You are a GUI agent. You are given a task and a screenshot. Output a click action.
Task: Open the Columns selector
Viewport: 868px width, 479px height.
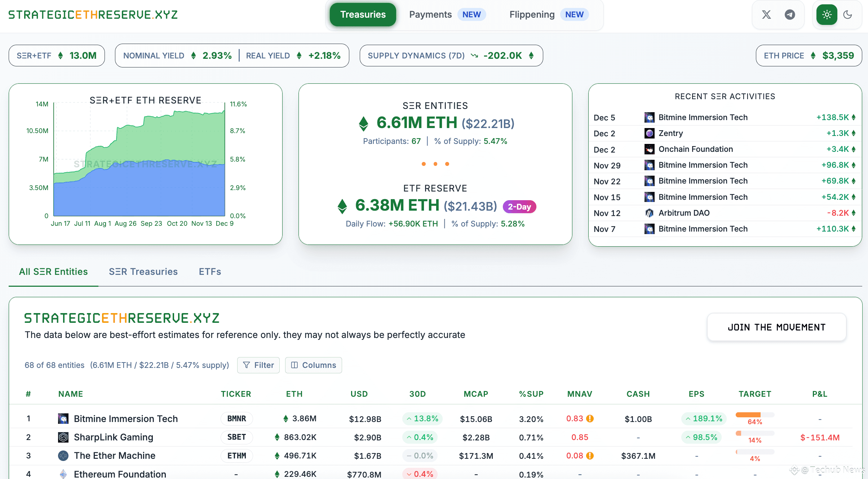click(x=313, y=365)
